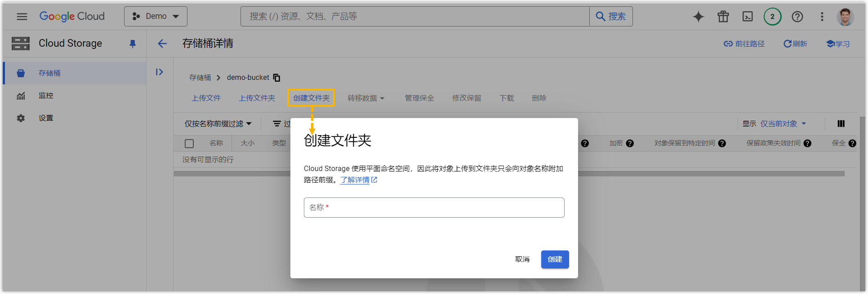This screenshot has width=868, height=294.
Task: Tick the select-all checkbox in table header
Action: (189, 144)
